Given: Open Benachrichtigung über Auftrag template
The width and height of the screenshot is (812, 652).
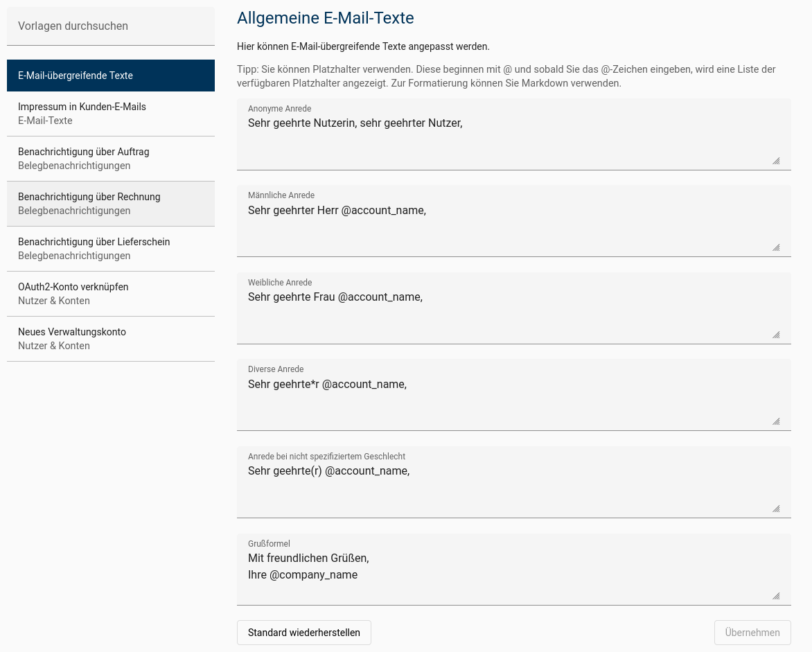Looking at the screenshot, I should point(111,159).
